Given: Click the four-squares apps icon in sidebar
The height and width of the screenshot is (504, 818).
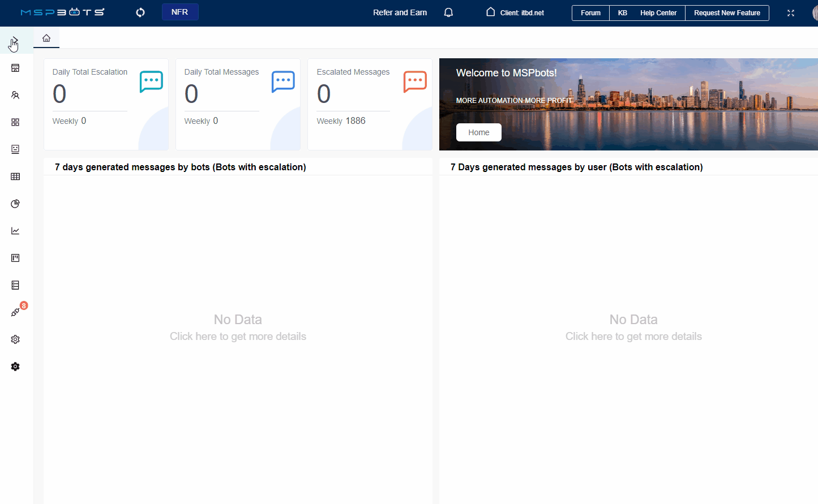Looking at the screenshot, I should click(x=15, y=122).
